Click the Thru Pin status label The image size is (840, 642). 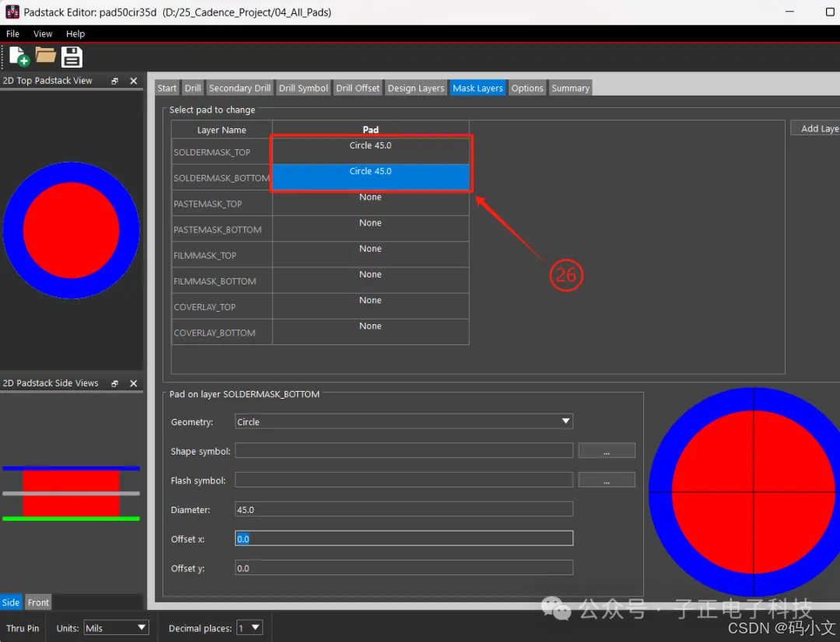23,628
